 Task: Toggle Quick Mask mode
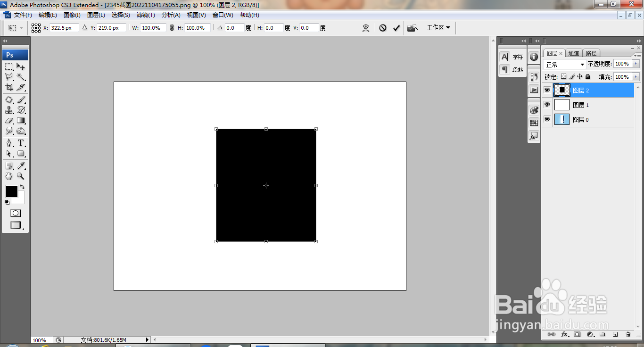(16, 213)
